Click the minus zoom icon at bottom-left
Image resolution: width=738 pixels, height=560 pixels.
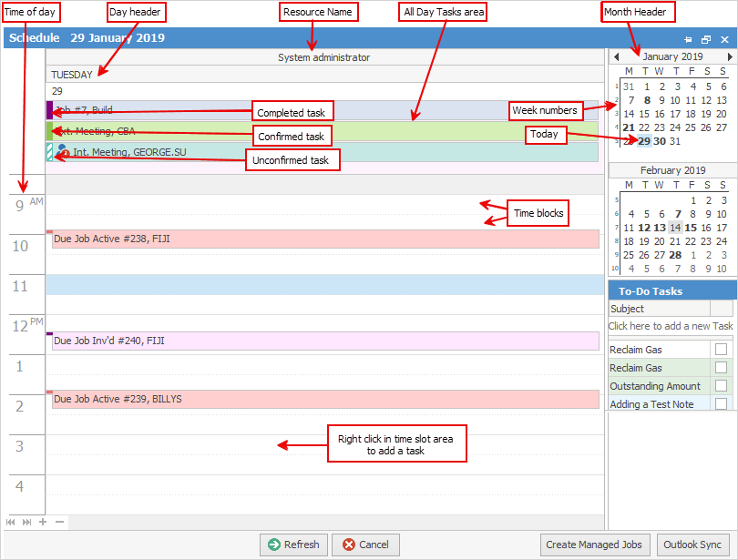pyautogui.click(x=58, y=522)
